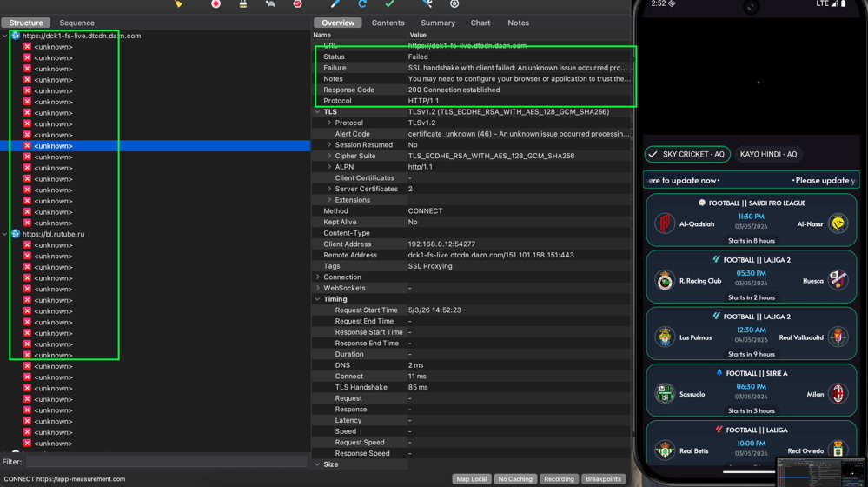Open compose with the blue pen icon
The height and width of the screenshot is (487, 868).
pyautogui.click(x=335, y=3)
